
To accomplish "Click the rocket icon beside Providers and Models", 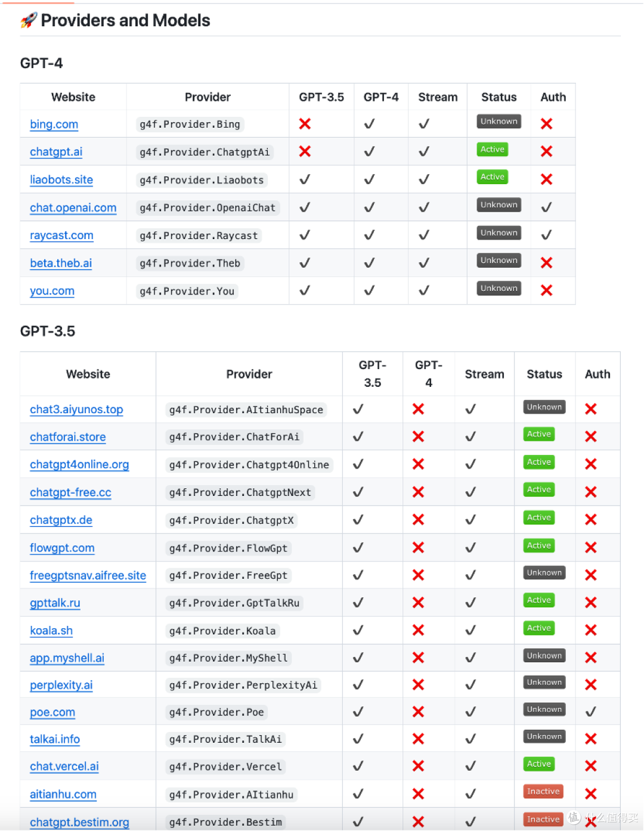I will tap(29, 21).
